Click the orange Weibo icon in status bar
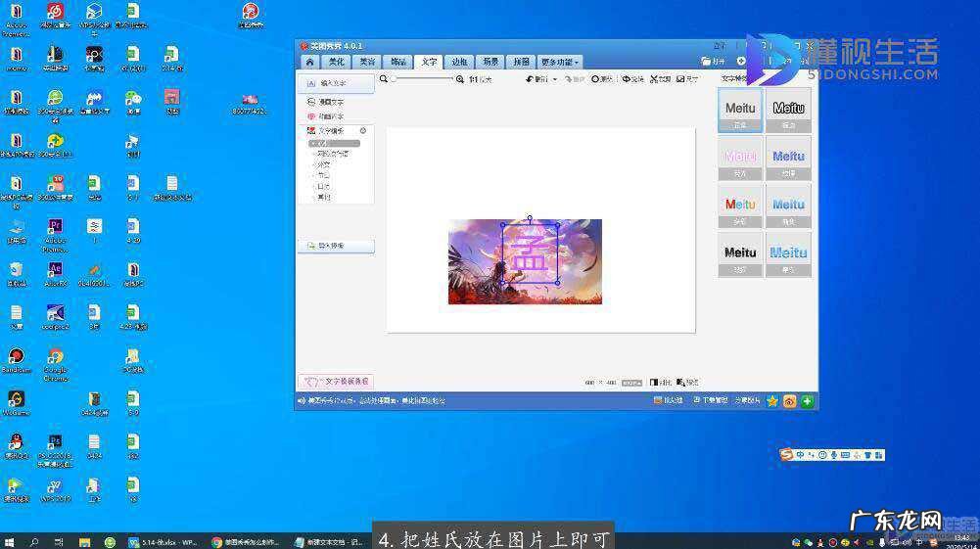Screen dimensions: 980x549 pyautogui.click(x=790, y=401)
